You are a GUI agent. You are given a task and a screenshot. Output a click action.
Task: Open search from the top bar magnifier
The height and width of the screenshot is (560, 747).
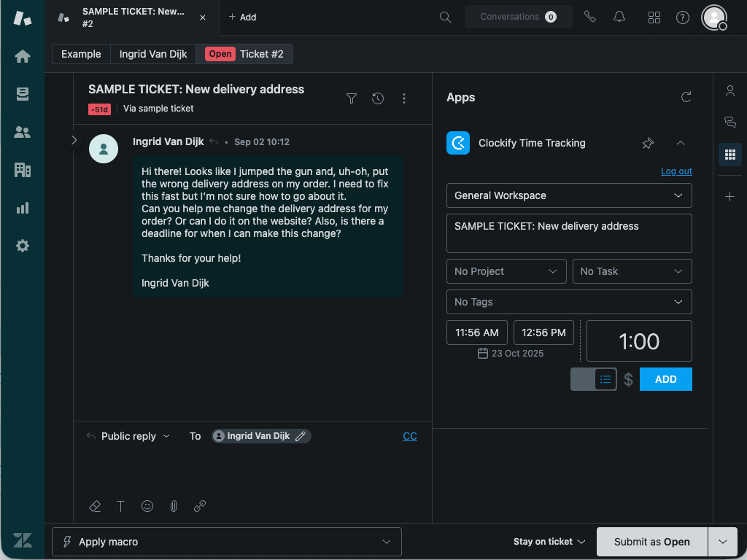point(445,17)
